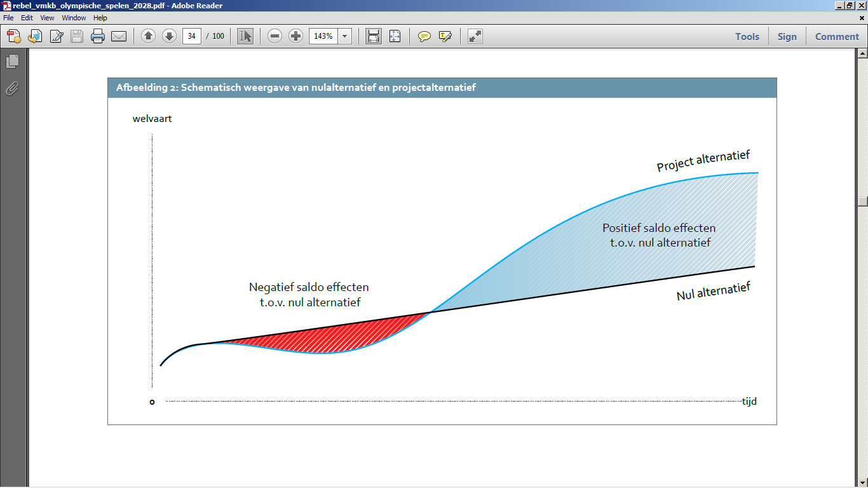Switch to read mode expand icon
This screenshot has width=868, height=488.
475,36
